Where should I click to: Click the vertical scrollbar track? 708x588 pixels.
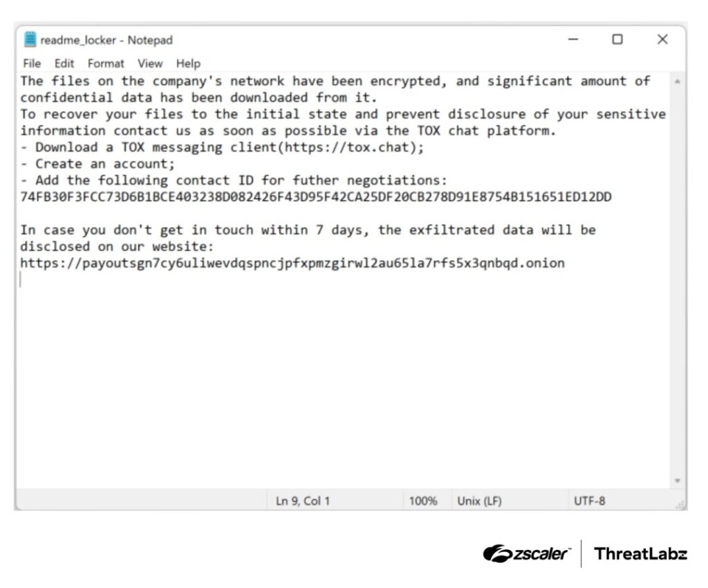678,281
